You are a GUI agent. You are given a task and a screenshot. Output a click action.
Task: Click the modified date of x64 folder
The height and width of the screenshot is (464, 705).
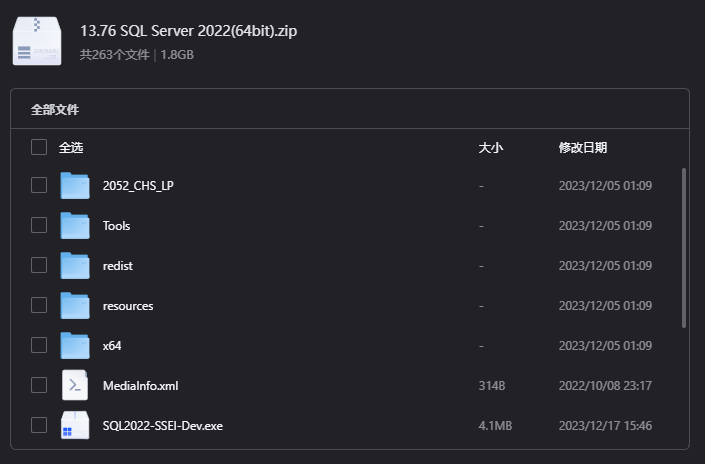coord(605,346)
